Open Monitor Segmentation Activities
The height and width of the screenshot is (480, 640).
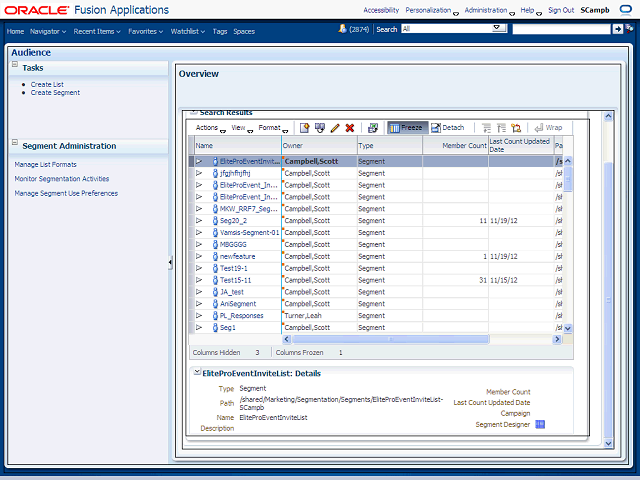pyautogui.click(x=62, y=179)
